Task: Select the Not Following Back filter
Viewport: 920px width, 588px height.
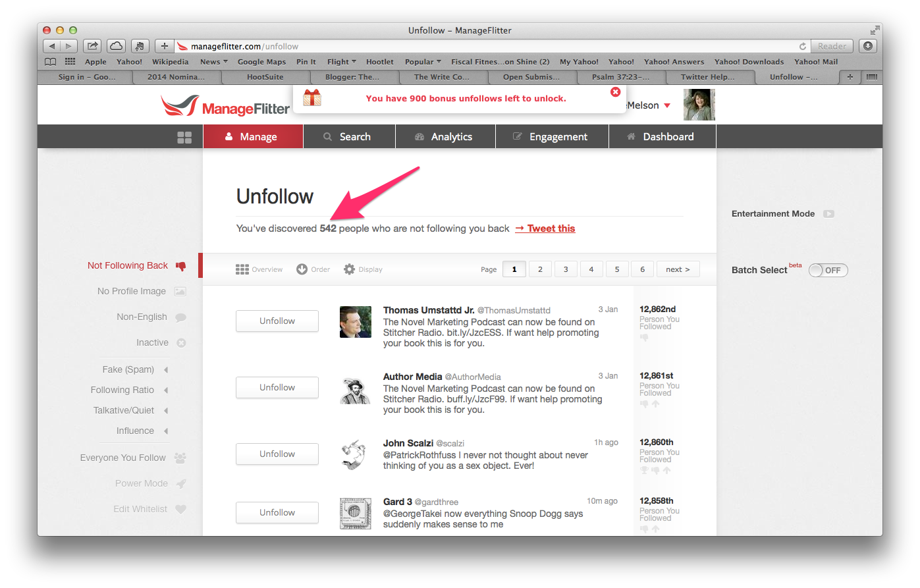Action: click(x=128, y=265)
